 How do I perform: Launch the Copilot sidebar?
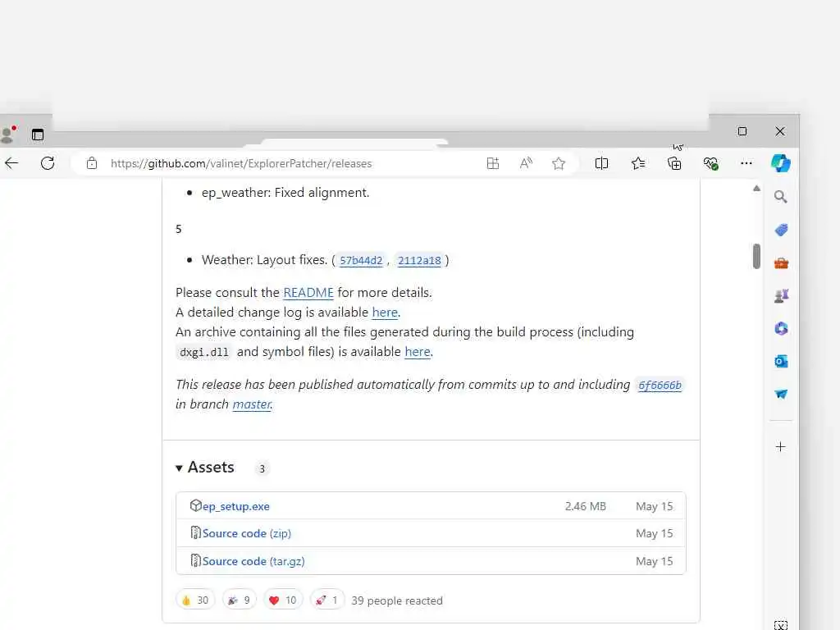coord(781,163)
